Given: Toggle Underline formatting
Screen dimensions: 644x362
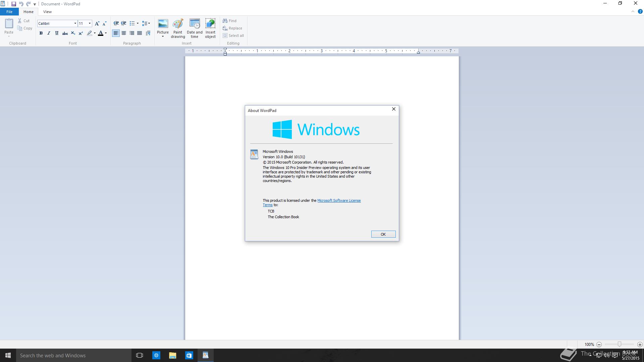Looking at the screenshot, I should [x=57, y=33].
